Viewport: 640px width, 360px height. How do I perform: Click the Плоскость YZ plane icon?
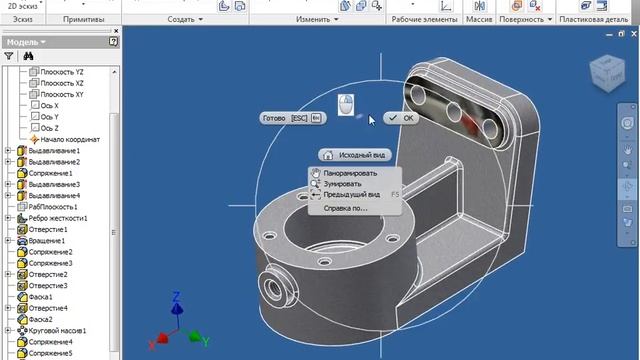(x=34, y=72)
